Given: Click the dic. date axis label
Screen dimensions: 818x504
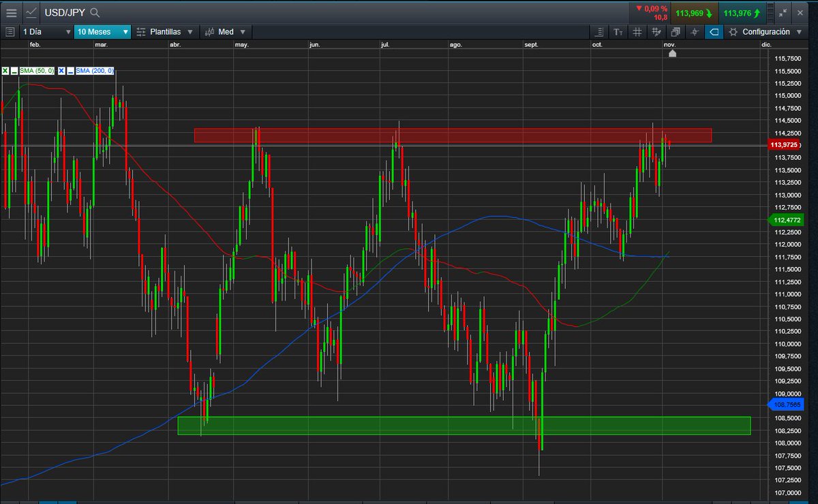Looking at the screenshot, I should coord(766,44).
